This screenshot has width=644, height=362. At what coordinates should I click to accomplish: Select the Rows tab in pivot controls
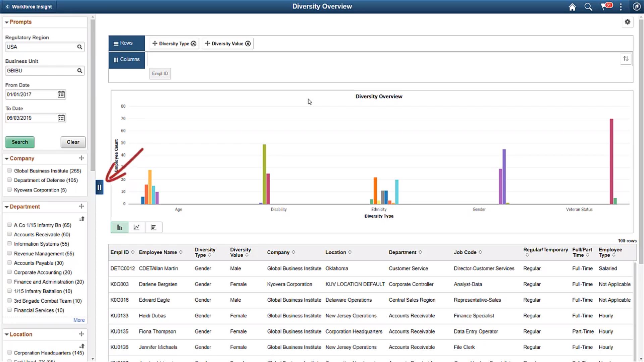[126, 43]
